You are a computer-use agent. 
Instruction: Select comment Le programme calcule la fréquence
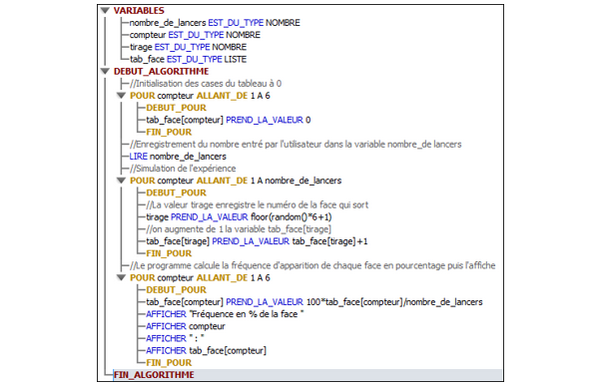pos(312,266)
